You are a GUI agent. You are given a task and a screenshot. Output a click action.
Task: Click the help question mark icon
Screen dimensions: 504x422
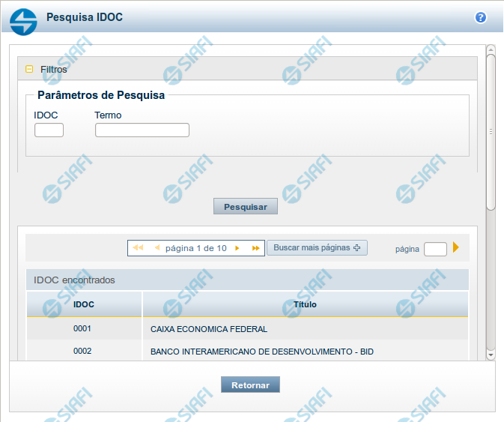481,17
